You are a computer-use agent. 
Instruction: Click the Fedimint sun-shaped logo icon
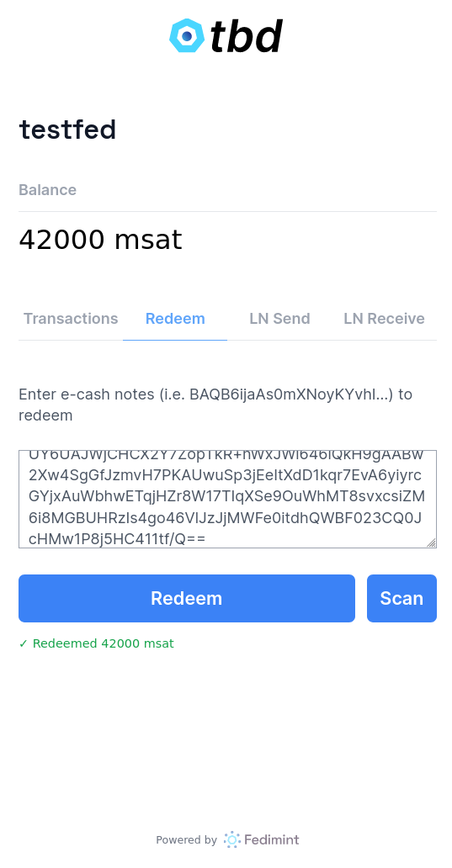232,839
